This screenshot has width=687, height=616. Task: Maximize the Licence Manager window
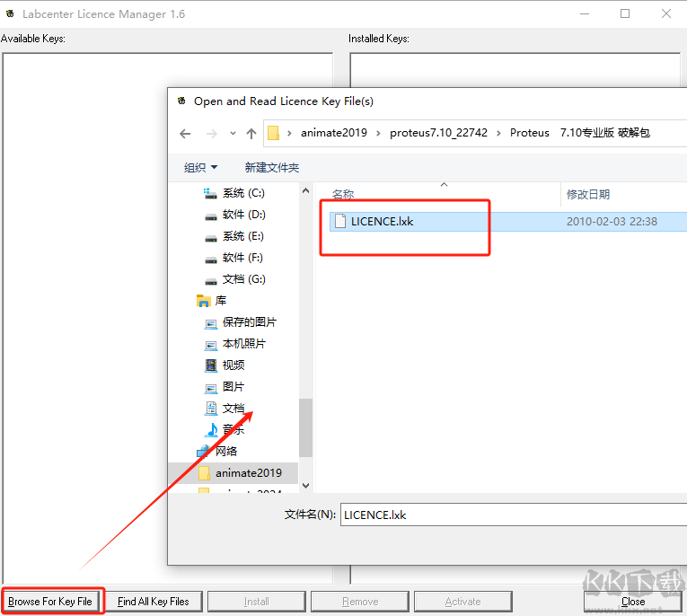point(625,13)
